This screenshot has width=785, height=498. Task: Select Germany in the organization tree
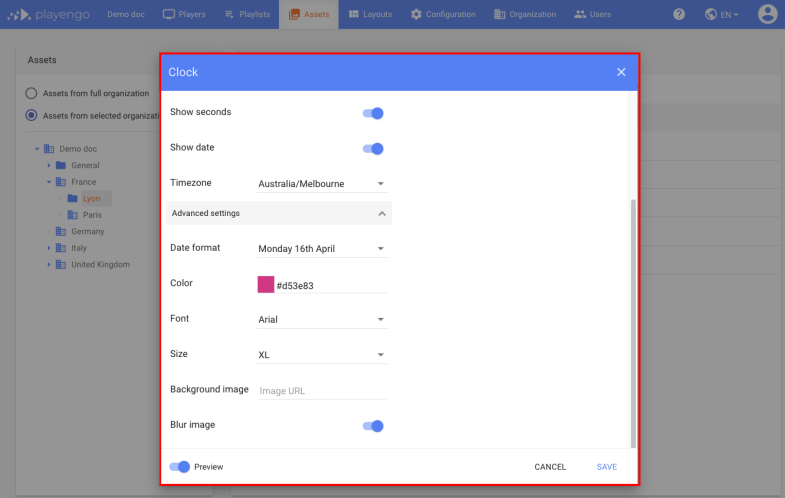click(x=88, y=231)
